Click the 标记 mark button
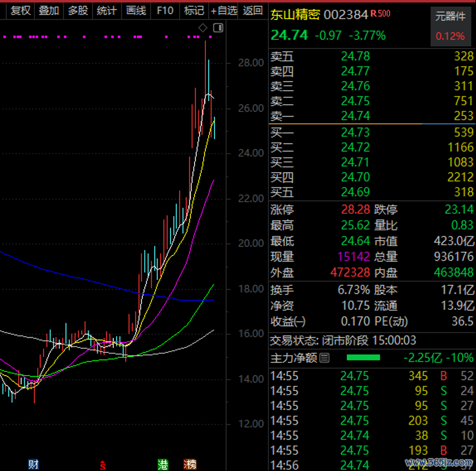Screen dimensions: 476x471 coord(194,11)
